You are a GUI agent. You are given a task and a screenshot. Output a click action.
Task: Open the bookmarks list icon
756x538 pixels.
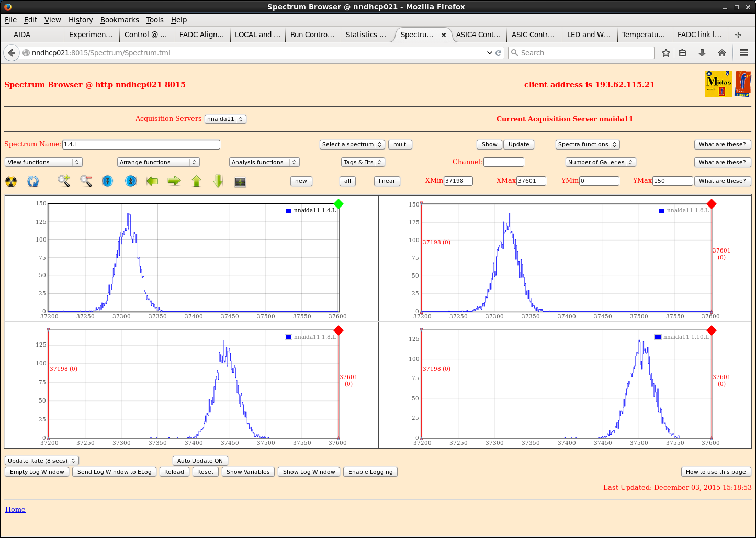pos(682,53)
